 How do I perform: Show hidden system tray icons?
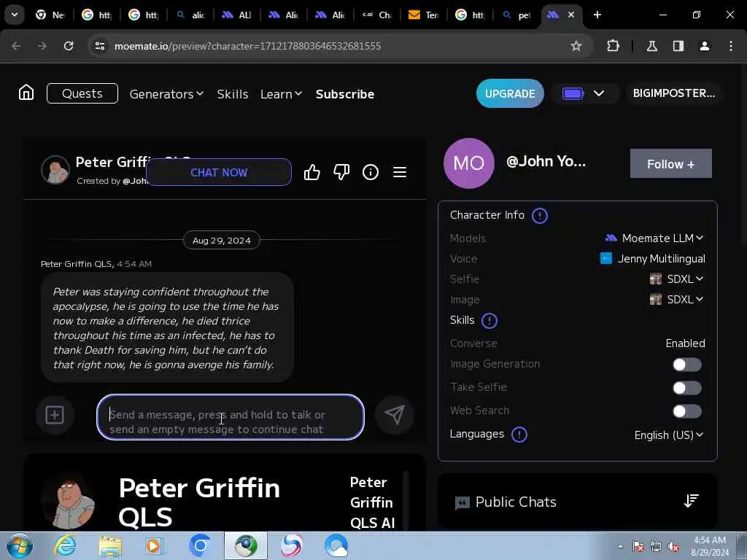(620, 547)
